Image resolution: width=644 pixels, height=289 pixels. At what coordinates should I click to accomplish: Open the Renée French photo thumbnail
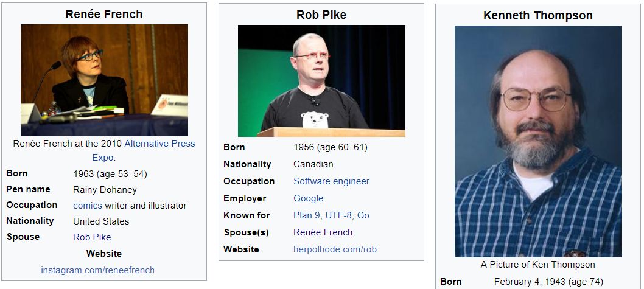104,80
